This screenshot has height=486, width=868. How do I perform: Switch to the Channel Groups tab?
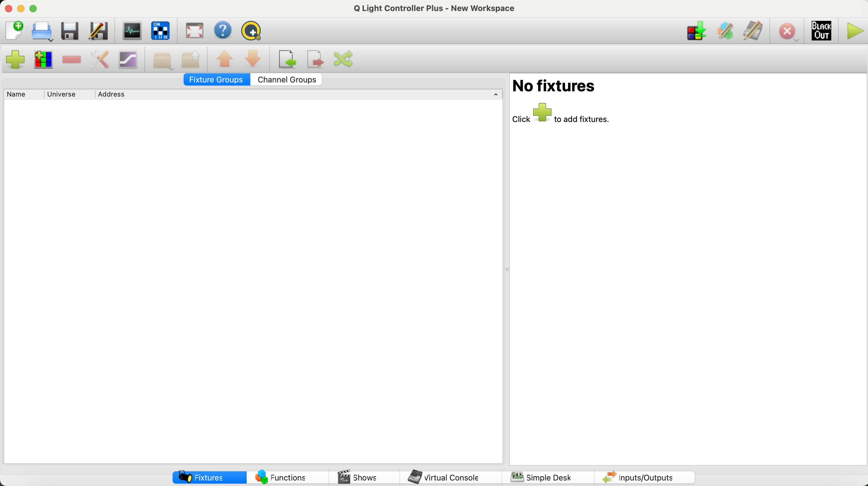286,80
